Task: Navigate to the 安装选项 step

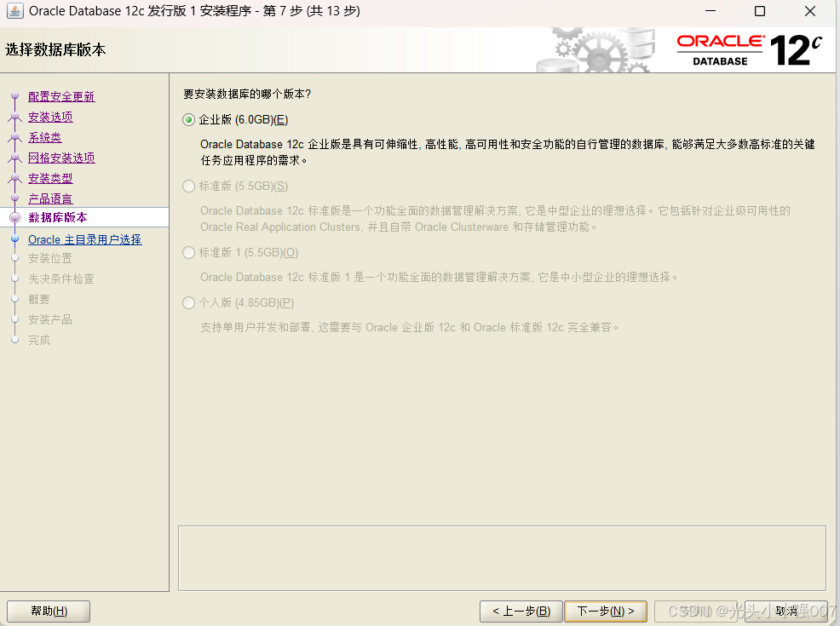Action: click(x=50, y=117)
